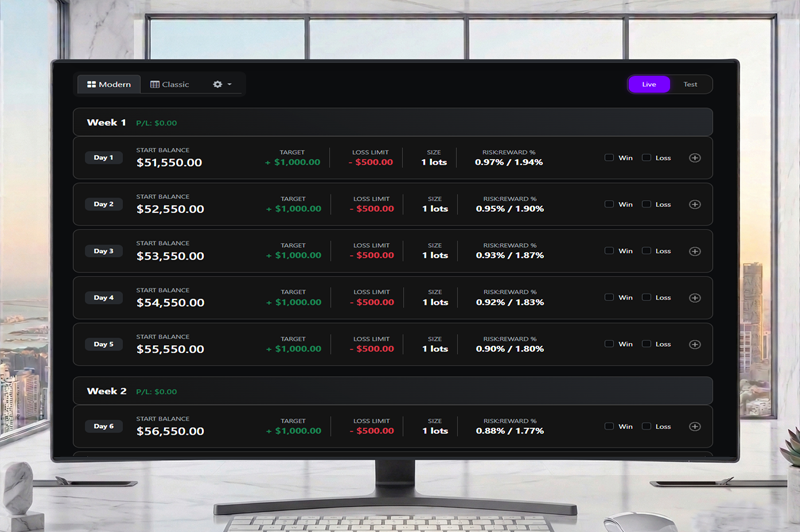The image size is (800, 532).
Task: Check the Win box for Day 5
Action: [609, 344]
